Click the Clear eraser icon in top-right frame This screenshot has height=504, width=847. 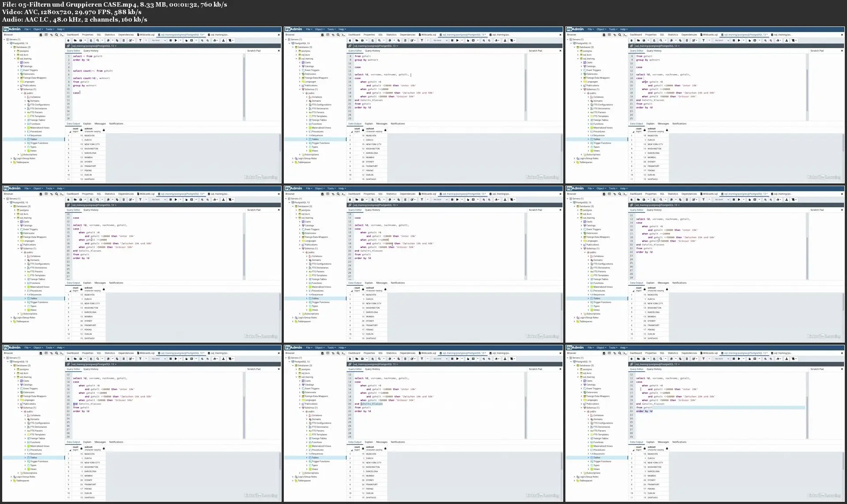point(779,41)
